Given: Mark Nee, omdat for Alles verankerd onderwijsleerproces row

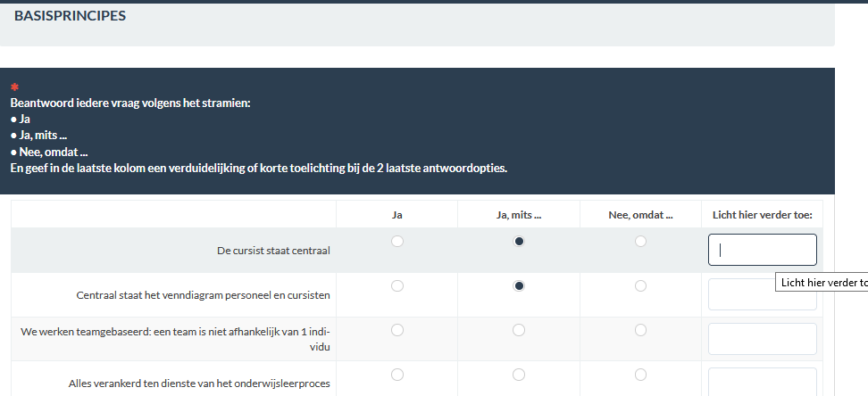Looking at the screenshot, I should (x=640, y=375).
